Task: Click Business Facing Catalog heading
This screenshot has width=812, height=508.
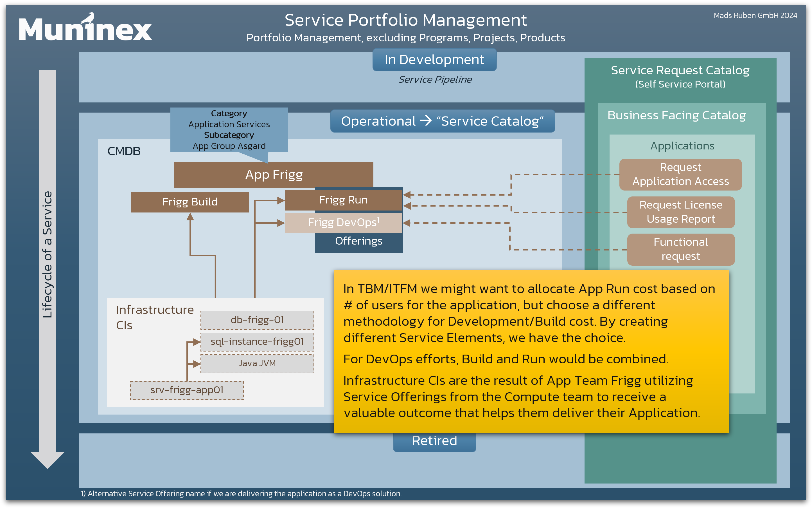Action: (x=676, y=115)
